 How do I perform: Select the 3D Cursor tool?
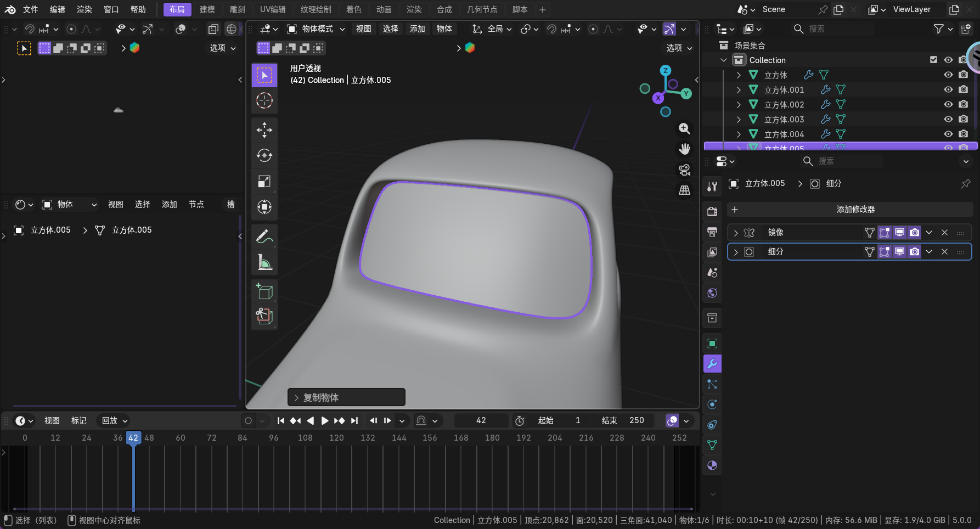[x=264, y=100]
